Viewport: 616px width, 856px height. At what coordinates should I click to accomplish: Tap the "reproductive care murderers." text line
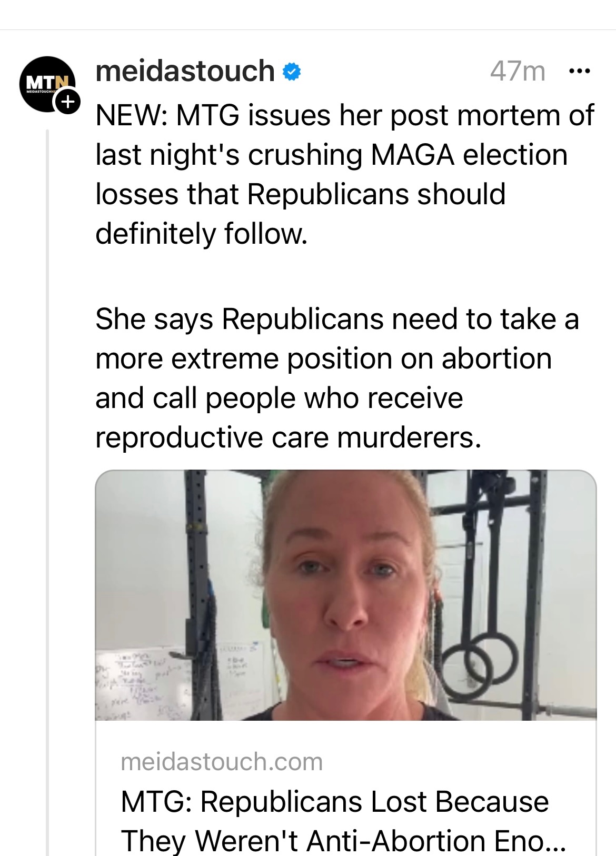289,437
